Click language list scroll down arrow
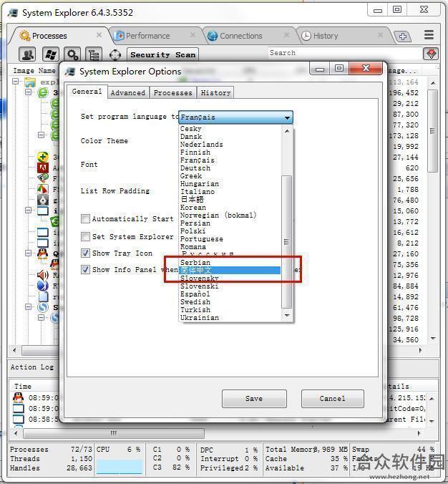 click(x=287, y=315)
